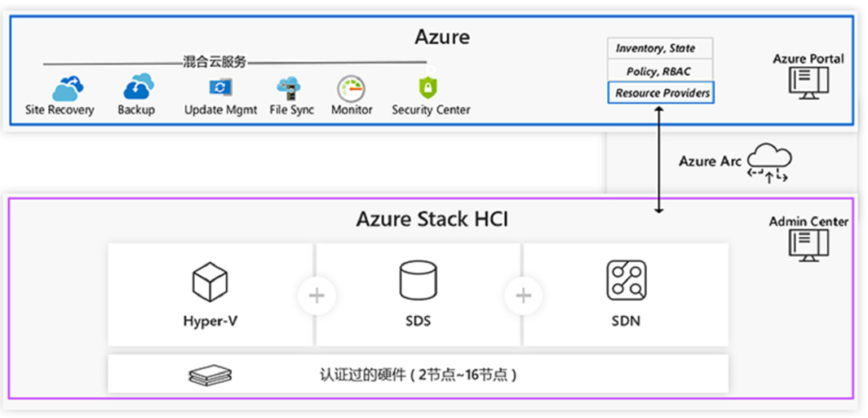Select the Policy, RBAC box

pos(660,71)
